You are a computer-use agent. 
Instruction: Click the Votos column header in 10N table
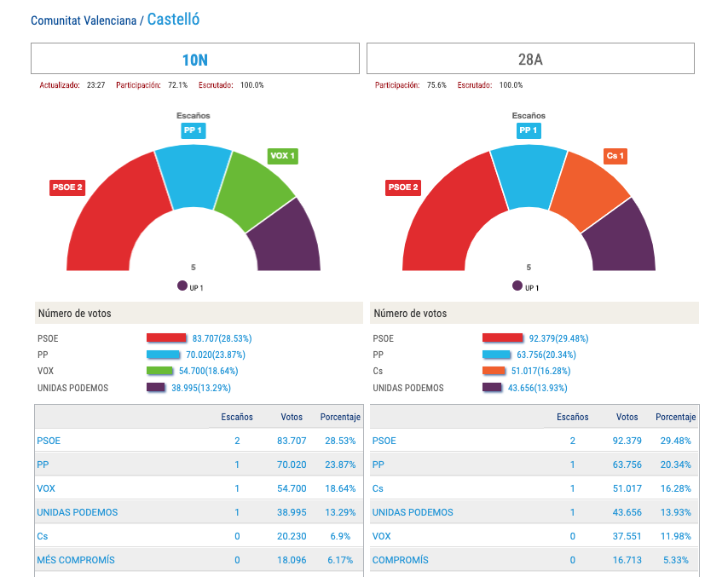tap(292, 418)
